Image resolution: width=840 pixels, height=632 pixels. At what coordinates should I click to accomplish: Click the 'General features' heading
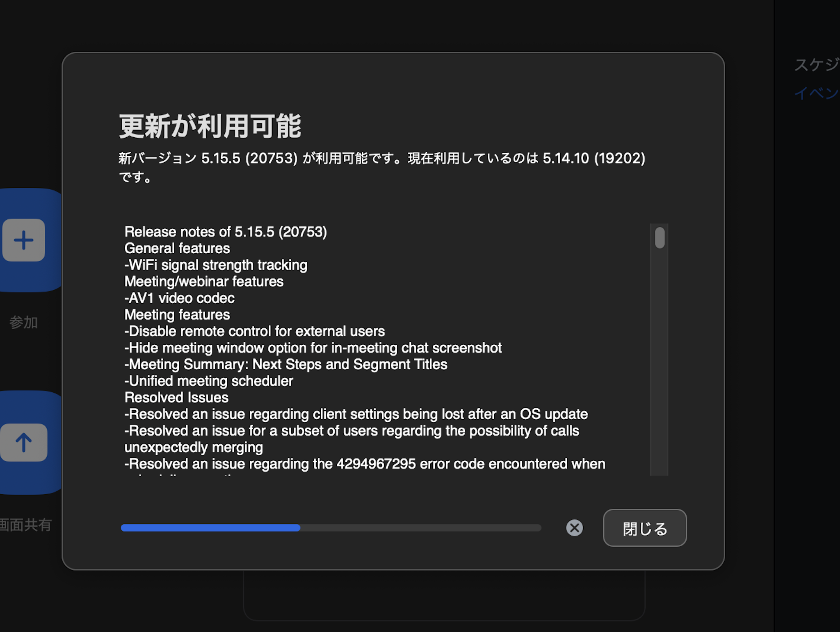177,248
